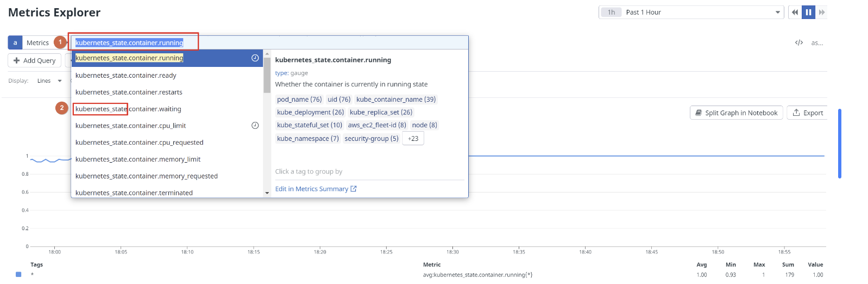Group by the kube_container_name (39) tag
Image resolution: width=868 pixels, height=284 pixels.
(396, 100)
